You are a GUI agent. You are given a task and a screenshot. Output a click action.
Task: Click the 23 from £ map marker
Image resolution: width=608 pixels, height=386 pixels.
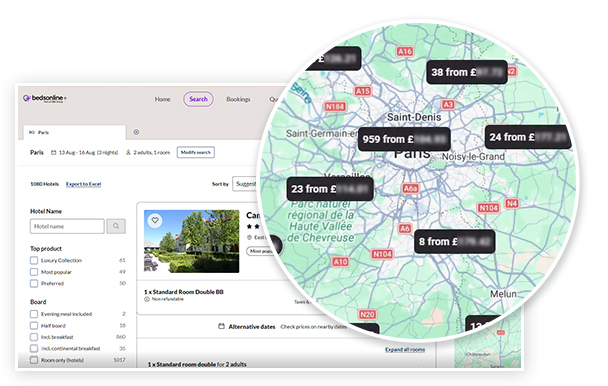pyautogui.click(x=330, y=189)
